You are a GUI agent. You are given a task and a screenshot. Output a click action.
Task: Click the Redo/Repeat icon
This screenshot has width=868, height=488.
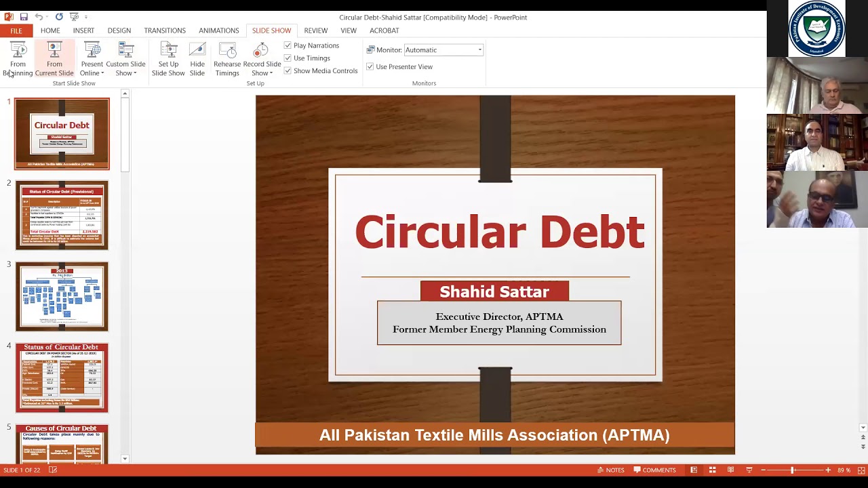(59, 17)
